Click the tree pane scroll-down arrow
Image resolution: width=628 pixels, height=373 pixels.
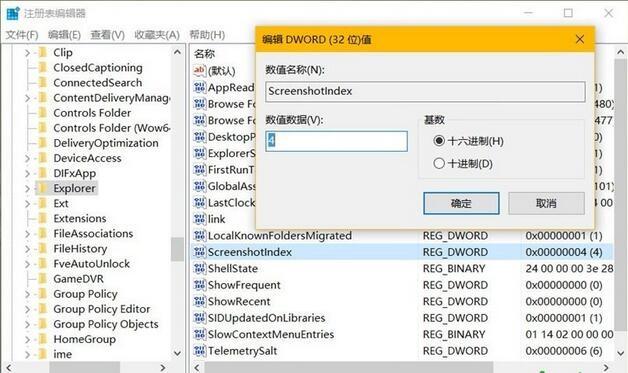coord(177,353)
